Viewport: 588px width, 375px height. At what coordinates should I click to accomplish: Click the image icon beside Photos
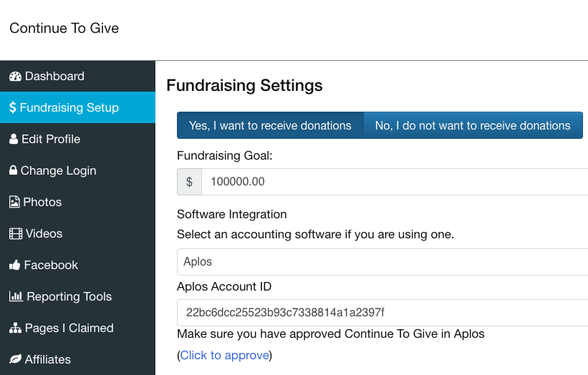pos(14,202)
